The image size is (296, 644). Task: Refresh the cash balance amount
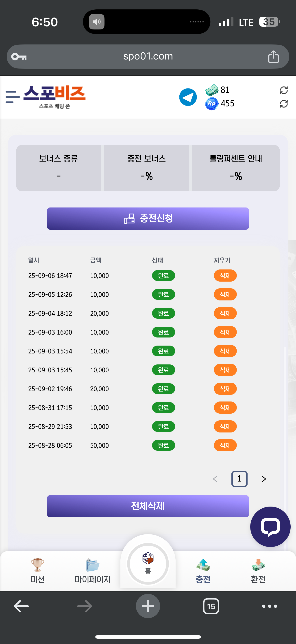[284, 90]
